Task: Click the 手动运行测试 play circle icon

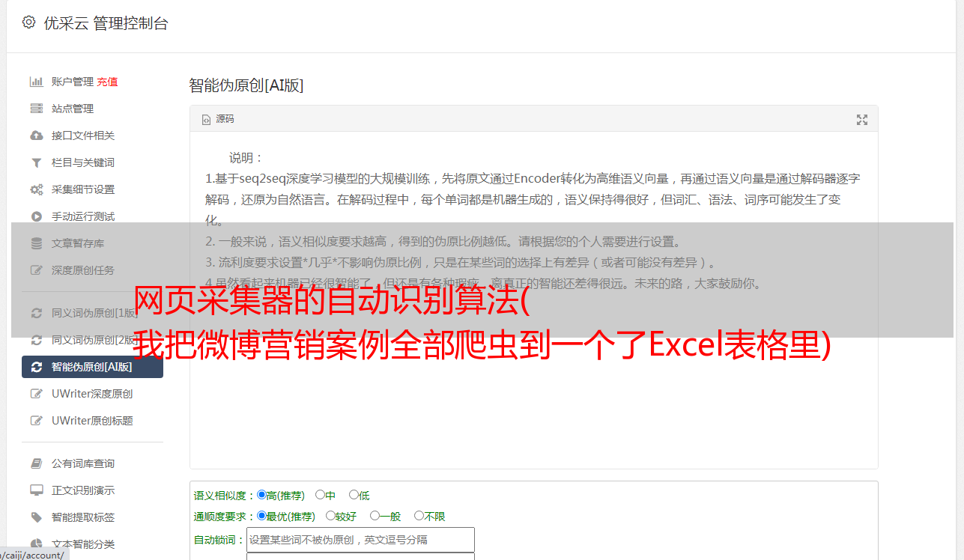Action: tap(36, 216)
